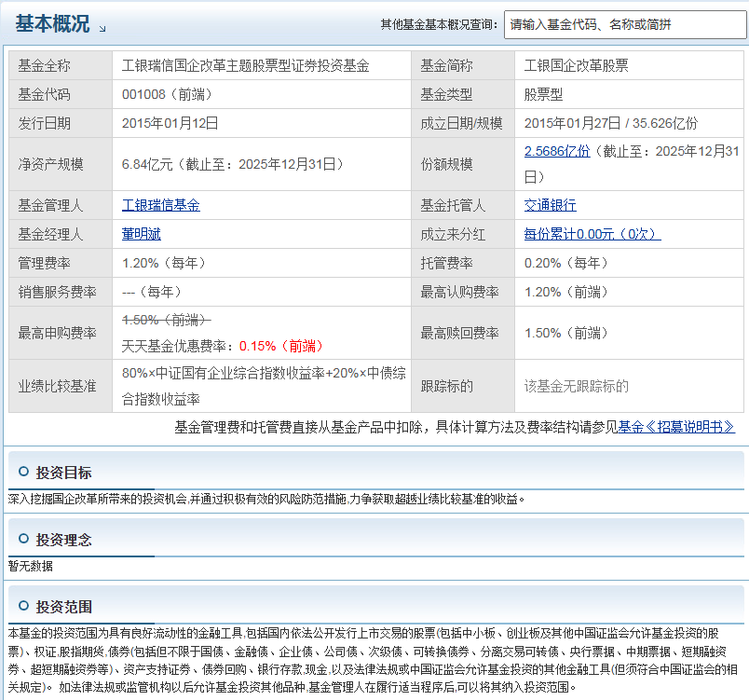Select the 投资目标 section heading
This screenshot has height=700, width=749.
point(63,473)
